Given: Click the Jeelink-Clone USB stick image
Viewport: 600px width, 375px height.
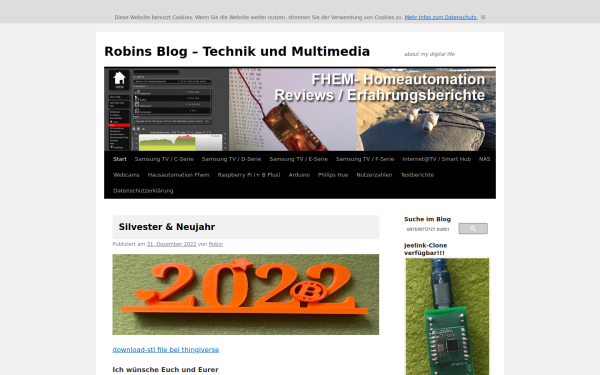Looking at the screenshot, I should point(447,316).
